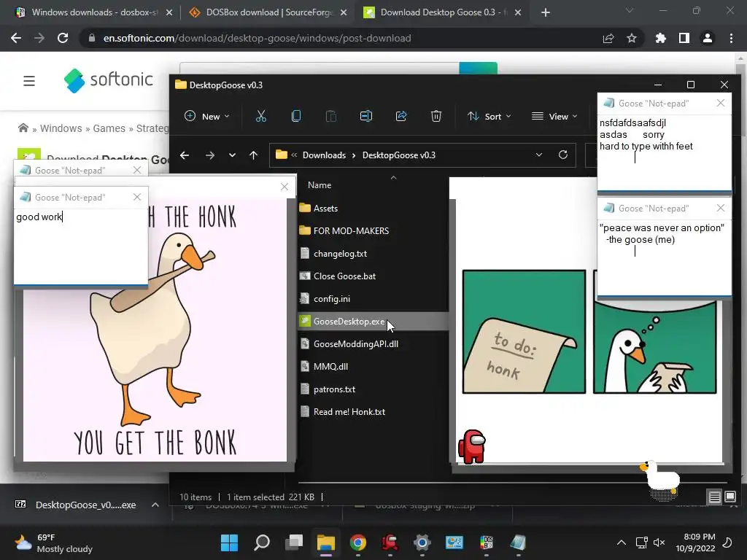Open the Sort dropdown menu
The height and width of the screenshot is (560, 747).
(x=489, y=116)
